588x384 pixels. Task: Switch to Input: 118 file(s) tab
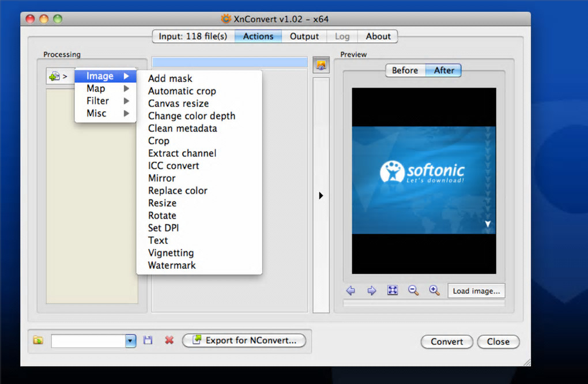(193, 36)
